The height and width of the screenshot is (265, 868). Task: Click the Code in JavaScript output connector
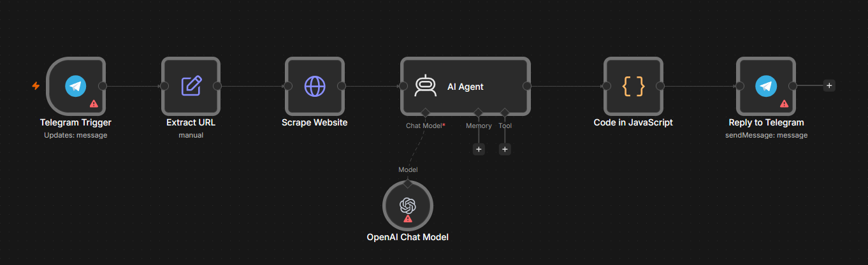point(660,86)
